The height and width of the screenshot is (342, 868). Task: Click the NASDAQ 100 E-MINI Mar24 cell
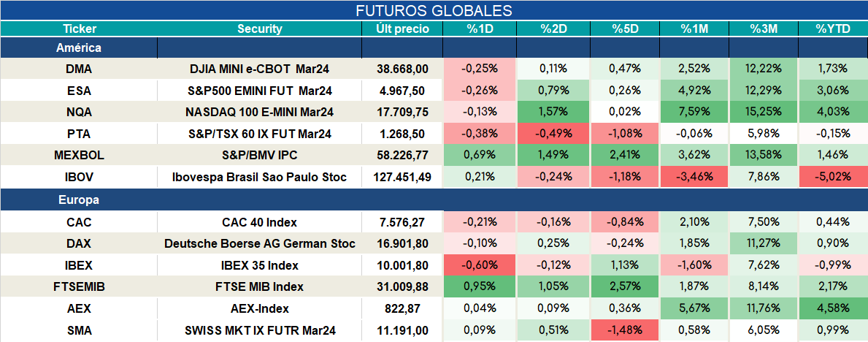tap(260, 112)
